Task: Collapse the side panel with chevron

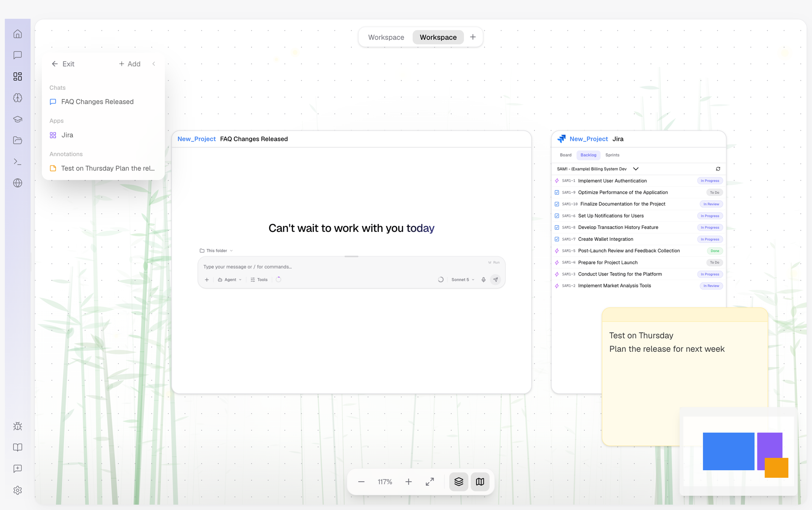Action: (154, 64)
